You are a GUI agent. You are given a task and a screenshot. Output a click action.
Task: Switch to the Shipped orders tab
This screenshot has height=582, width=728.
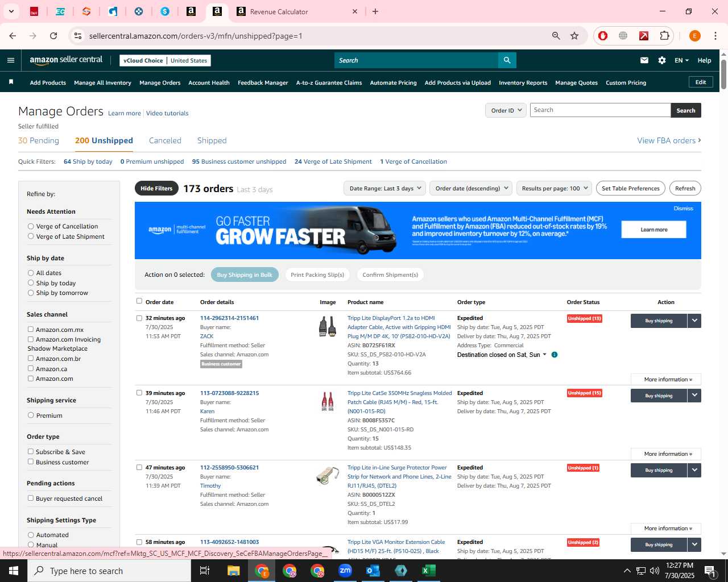point(212,140)
